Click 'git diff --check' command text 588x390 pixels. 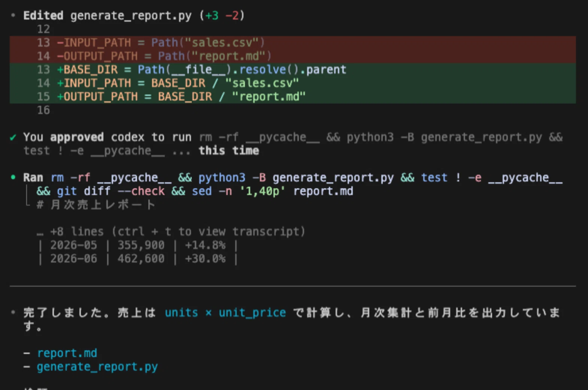[110, 191]
